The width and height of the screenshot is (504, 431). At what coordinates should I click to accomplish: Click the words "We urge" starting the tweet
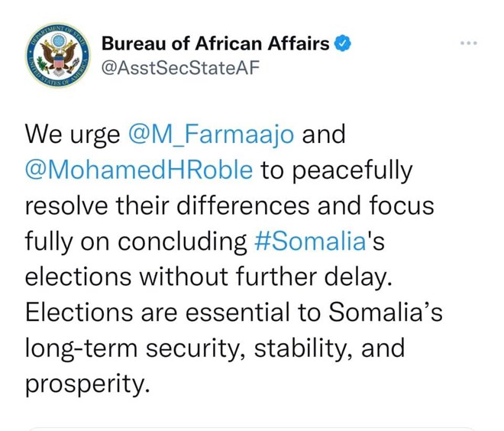[x=73, y=134]
